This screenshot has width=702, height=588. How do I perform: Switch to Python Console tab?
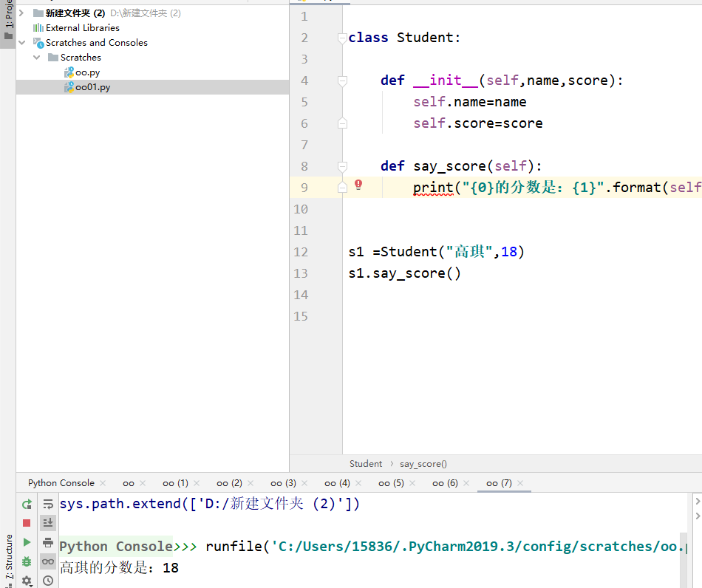tap(61, 483)
